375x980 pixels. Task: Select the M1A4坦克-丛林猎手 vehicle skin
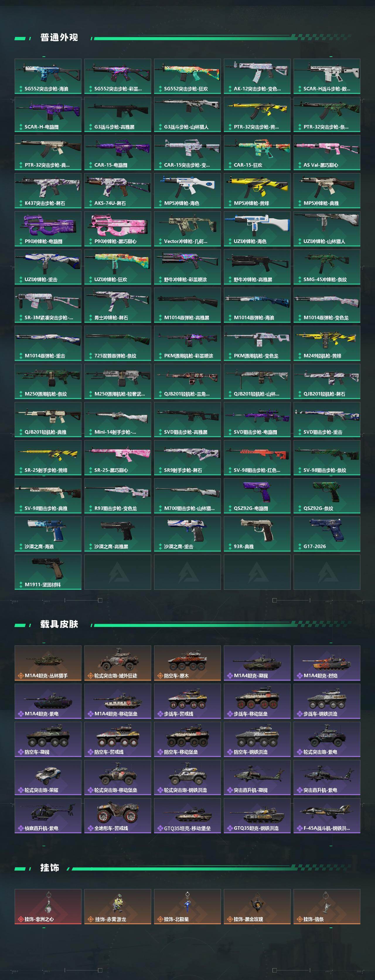[x=48, y=663]
